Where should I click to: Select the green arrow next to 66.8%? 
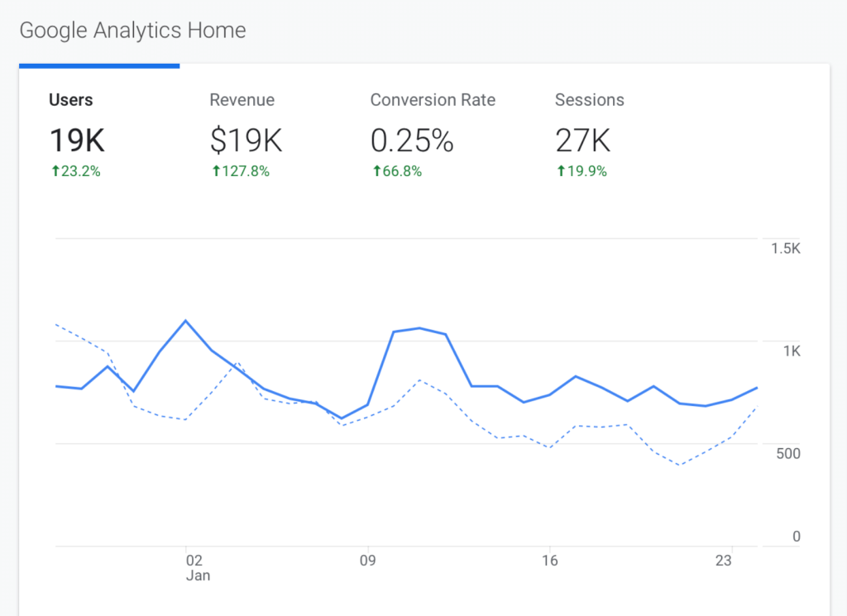click(376, 171)
